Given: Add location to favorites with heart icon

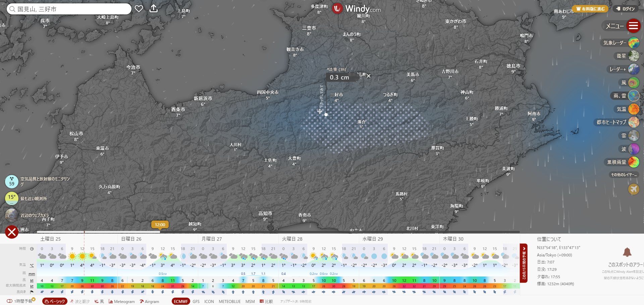Looking at the screenshot, I should pos(139,9).
